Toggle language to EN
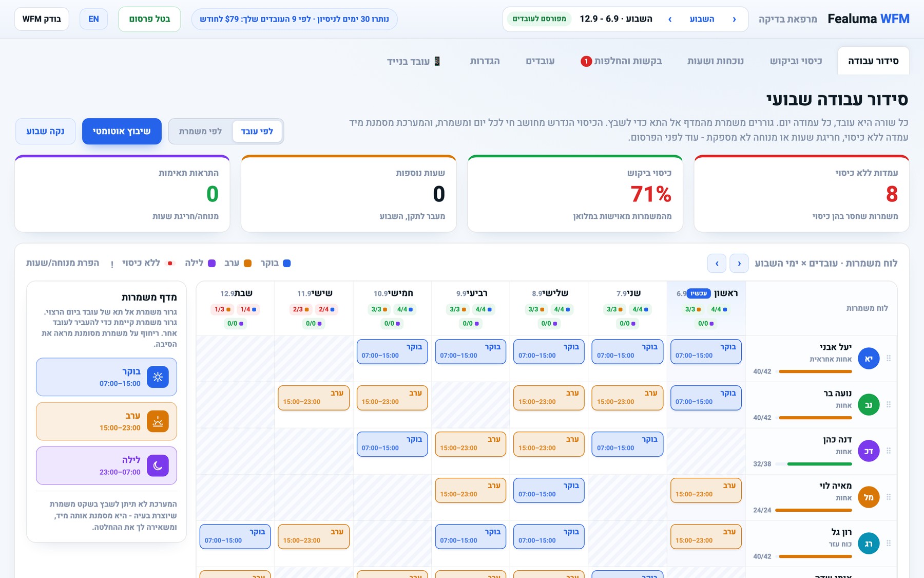Screen dimensions: 924x578 click(93, 19)
